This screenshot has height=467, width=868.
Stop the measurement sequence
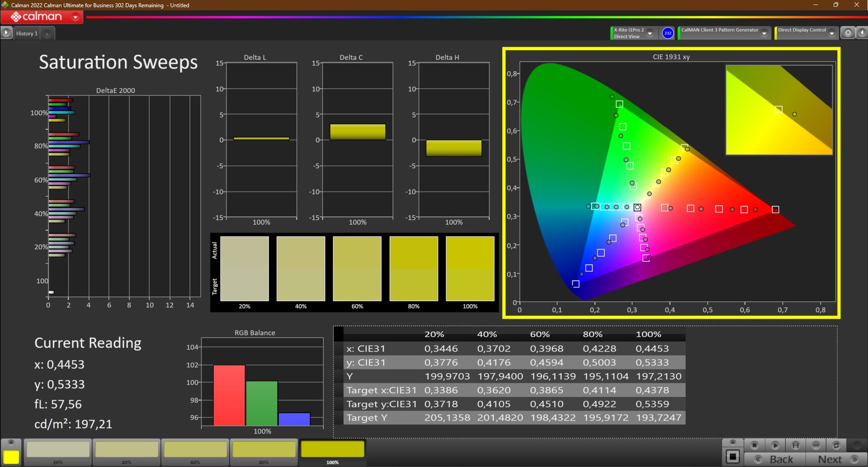(754, 445)
